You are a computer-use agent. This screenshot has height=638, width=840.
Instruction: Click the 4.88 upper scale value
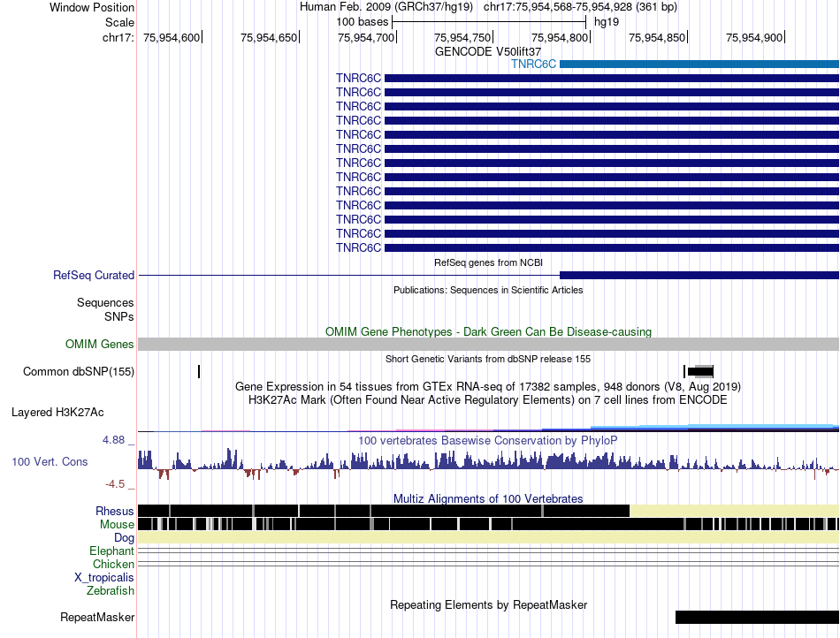(x=113, y=440)
